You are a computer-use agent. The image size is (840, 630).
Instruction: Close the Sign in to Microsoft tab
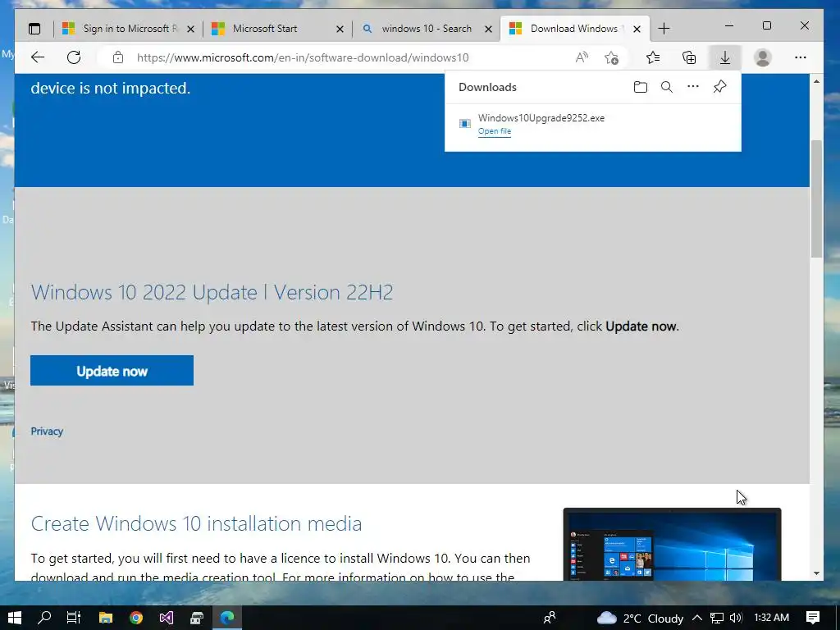(x=190, y=29)
